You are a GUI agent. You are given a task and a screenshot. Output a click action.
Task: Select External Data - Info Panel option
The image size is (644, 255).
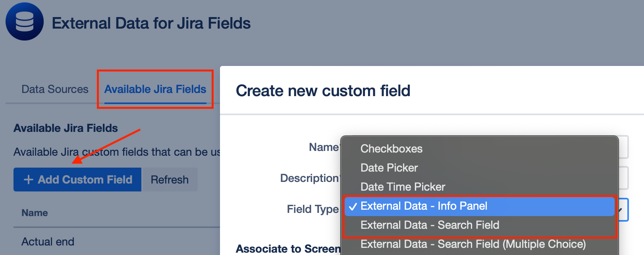coord(424,206)
